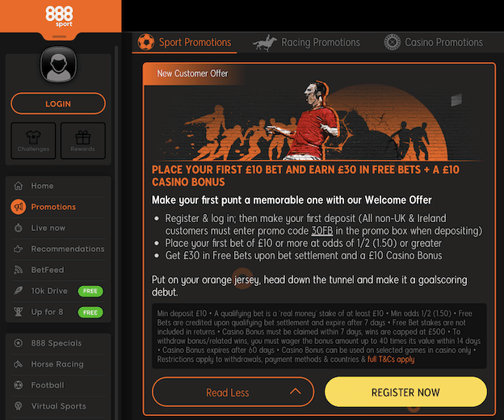
Task: Click the football icon on Sport Promotions
Action: coord(146,42)
